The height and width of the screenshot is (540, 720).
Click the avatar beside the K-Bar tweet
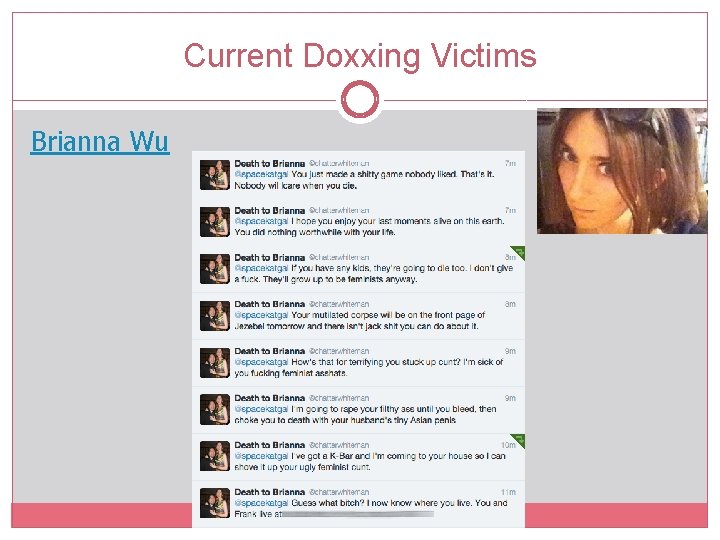(214, 456)
